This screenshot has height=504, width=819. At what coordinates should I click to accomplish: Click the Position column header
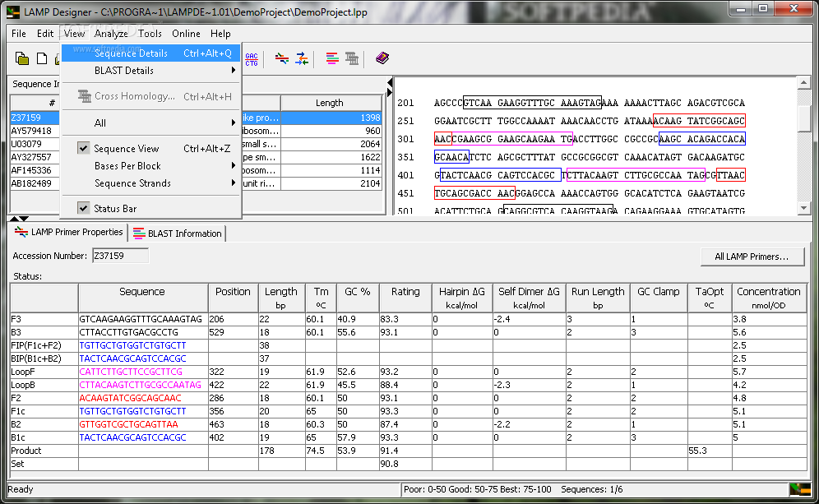[x=233, y=298]
